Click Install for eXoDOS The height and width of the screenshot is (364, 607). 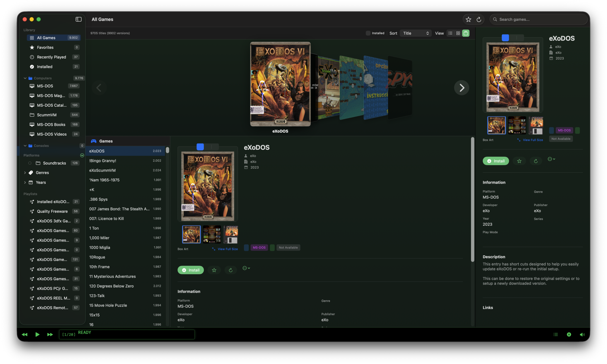pos(191,270)
